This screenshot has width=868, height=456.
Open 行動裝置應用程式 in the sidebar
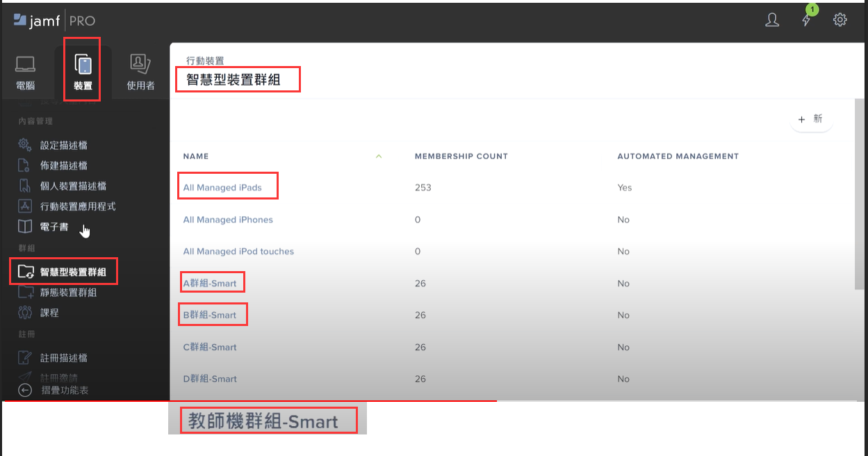tap(78, 206)
